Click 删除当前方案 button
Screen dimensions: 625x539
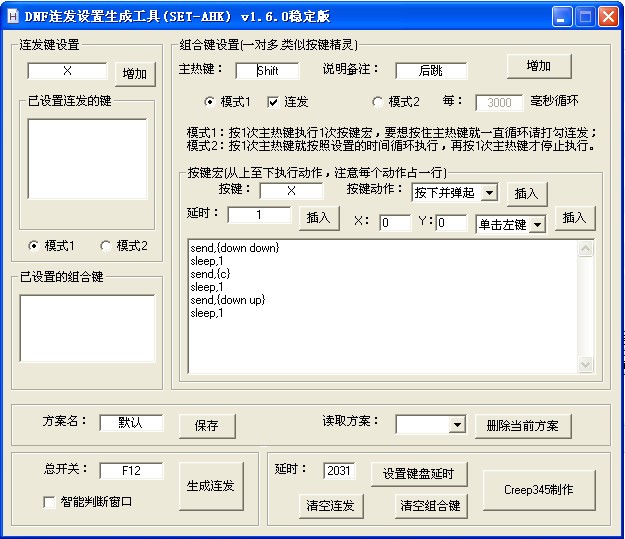[523, 426]
